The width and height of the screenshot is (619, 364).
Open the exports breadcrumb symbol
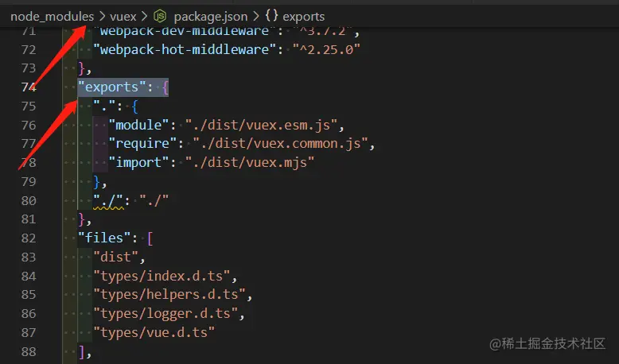(x=304, y=17)
